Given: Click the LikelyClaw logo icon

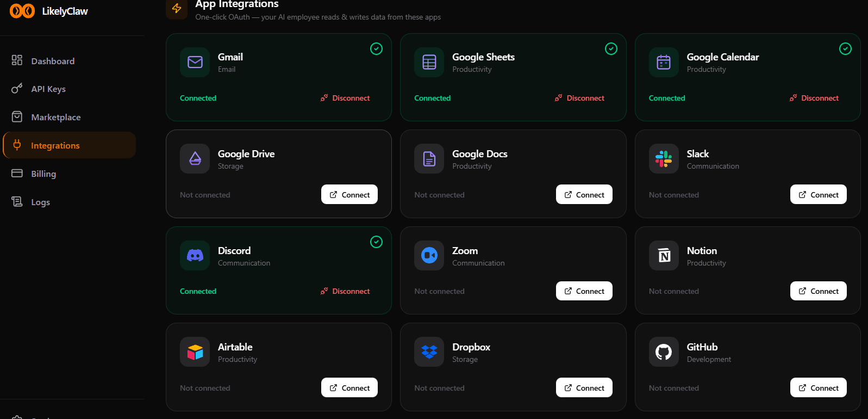Looking at the screenshot, I should 22,11.
